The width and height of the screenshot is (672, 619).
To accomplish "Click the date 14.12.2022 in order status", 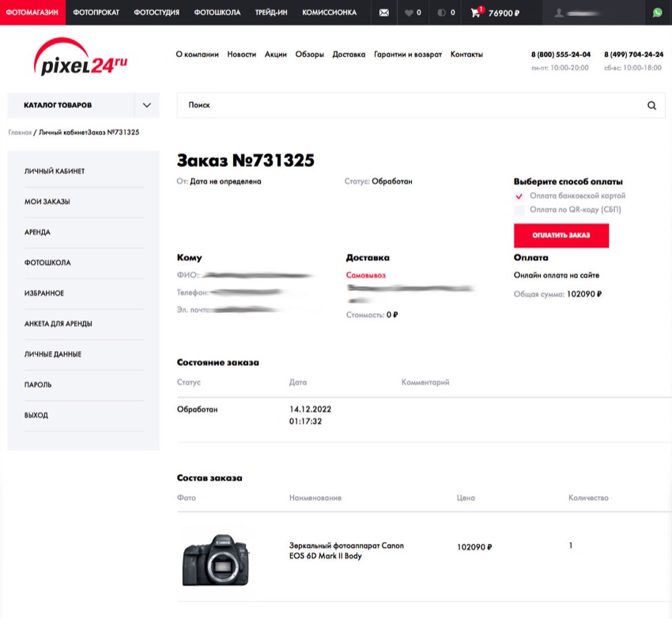I will [x=310, y=410].
